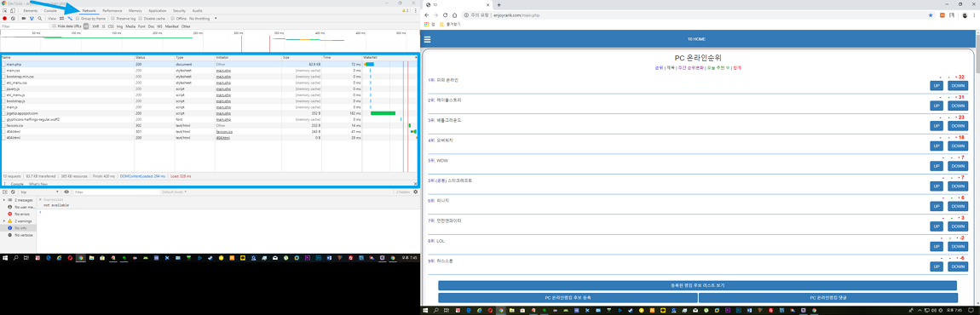The height and width of the screenshot is (315, 980).
Task: Switch to large request rows view icon
Action: (x=62, y=19)
